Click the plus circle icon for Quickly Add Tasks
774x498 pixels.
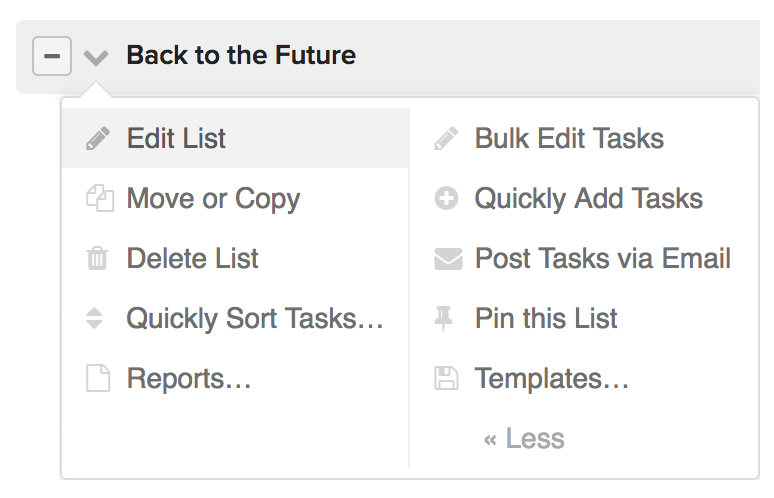point(446,199)
